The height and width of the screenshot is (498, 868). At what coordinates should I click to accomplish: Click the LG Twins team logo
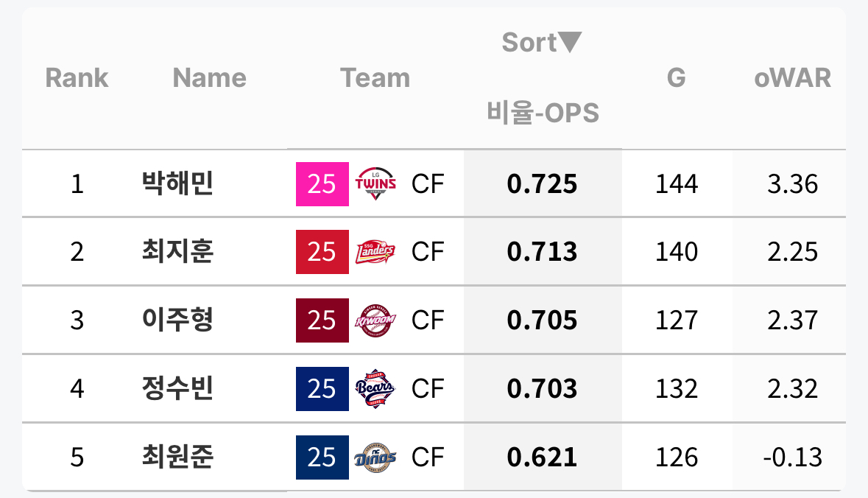[x=375, y=184]
